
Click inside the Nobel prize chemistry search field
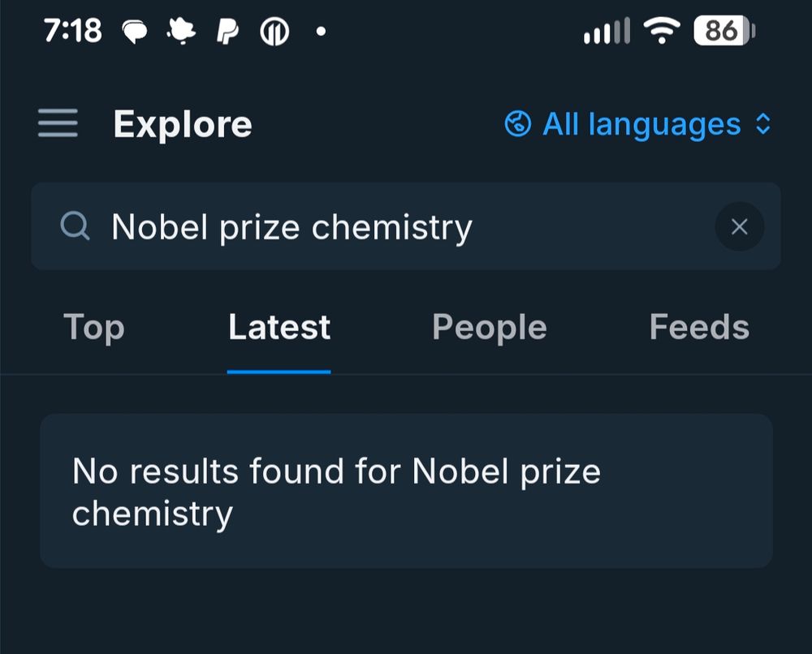[x=325, y=226]
